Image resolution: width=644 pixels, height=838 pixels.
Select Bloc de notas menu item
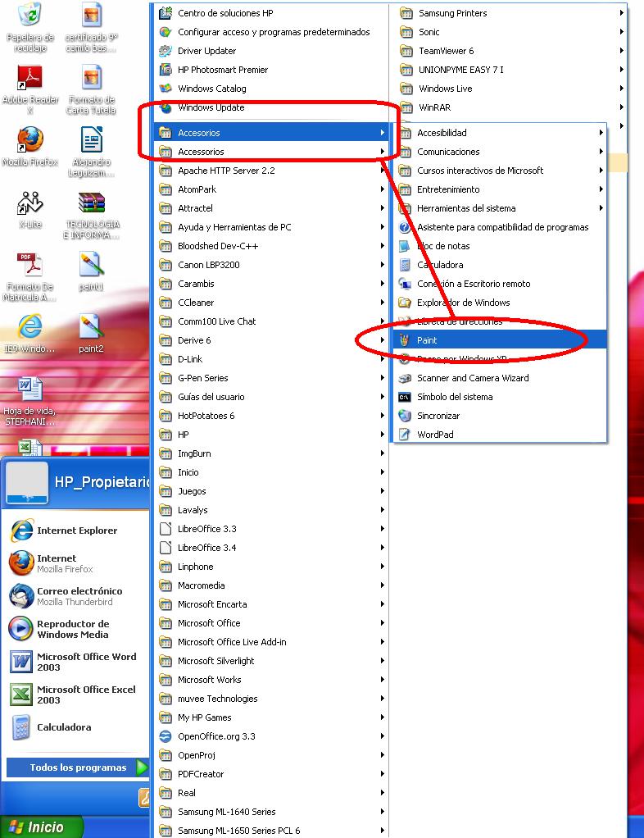point(443,246)
